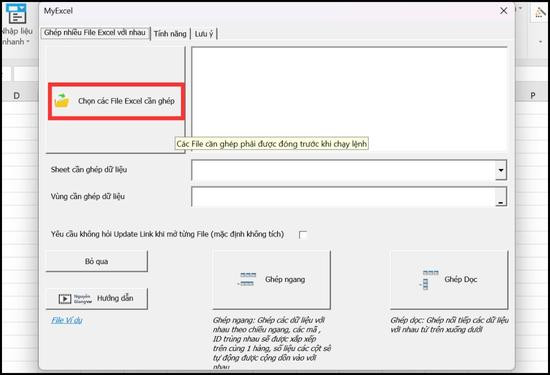
Task: Click the 'Ghép ngang' merge button
Action: pos(271,280)
